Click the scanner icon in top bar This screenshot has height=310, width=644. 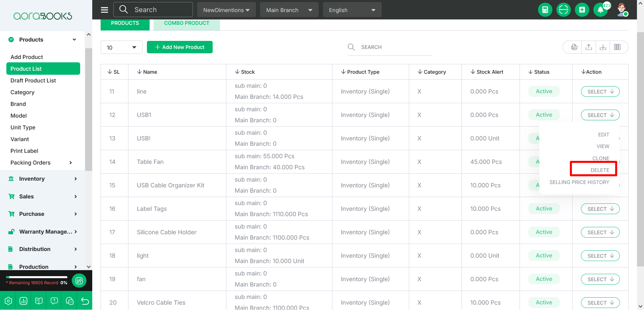pyautogui.click(x=563, y=10)
